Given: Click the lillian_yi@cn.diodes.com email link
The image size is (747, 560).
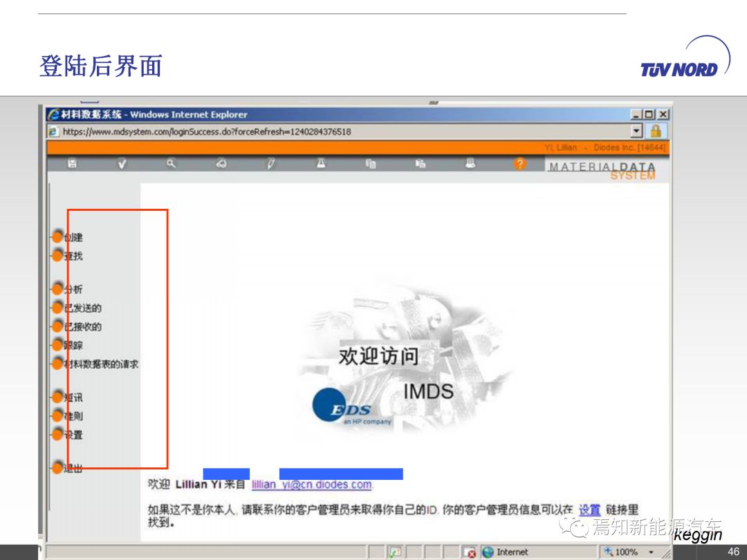Looking at the screenshot, I should pos(311,485).
